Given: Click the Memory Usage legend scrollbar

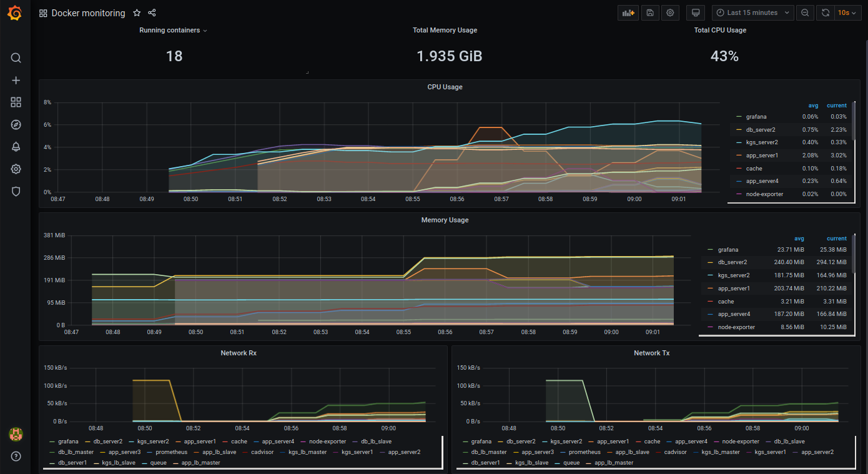Looking at the screenshot, I should point(854,254).
